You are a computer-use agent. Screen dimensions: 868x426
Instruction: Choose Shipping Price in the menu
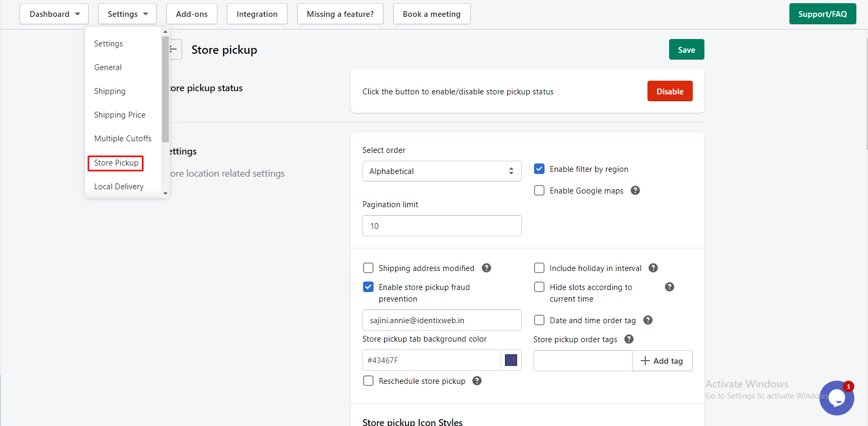(120, 115)
